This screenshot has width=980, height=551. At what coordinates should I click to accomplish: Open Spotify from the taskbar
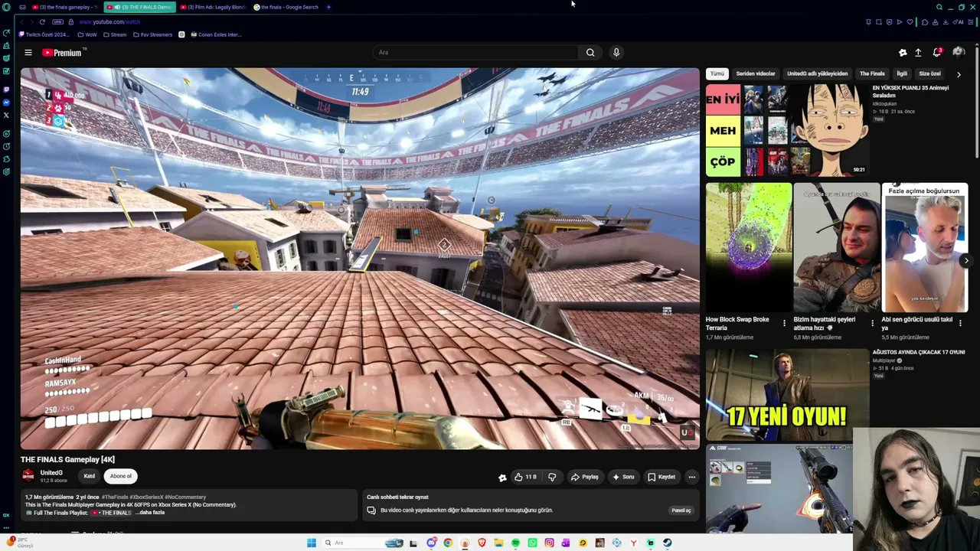point(515,543)
